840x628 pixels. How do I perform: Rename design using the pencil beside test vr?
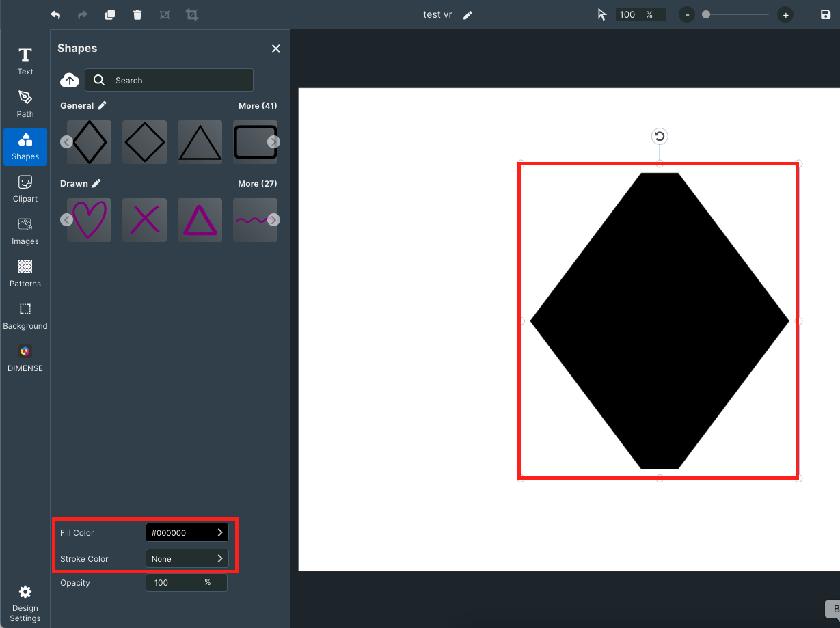coord(468,15)
